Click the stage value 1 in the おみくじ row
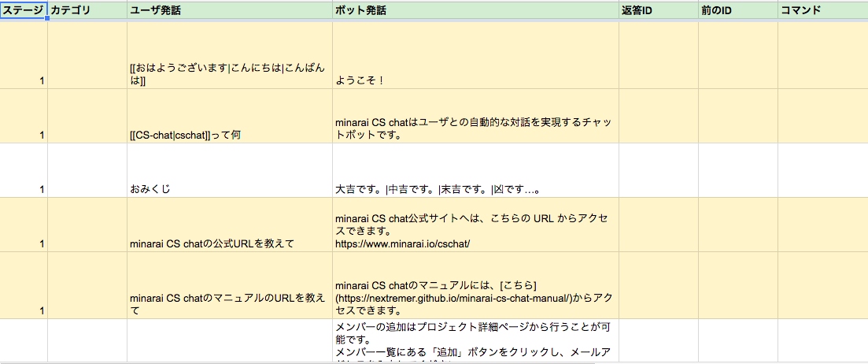The height and width of the screenshot is (364, 868). (x=24, y=170)
